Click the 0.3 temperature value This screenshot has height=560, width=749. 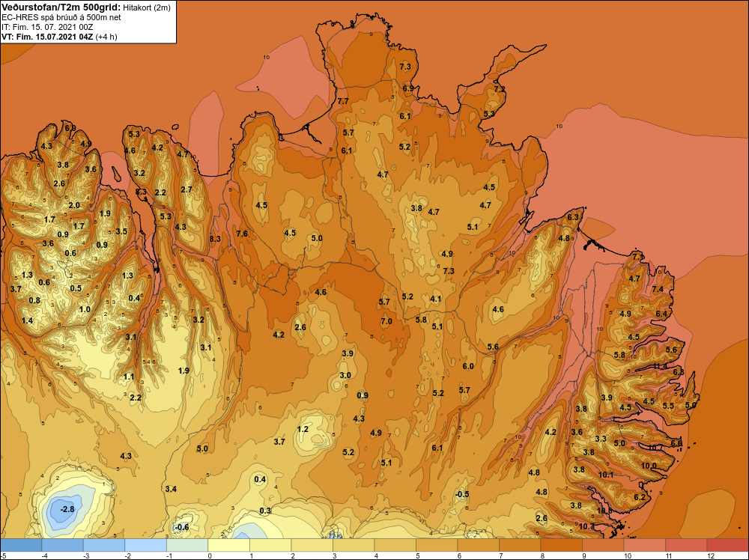tap(265, 511)
